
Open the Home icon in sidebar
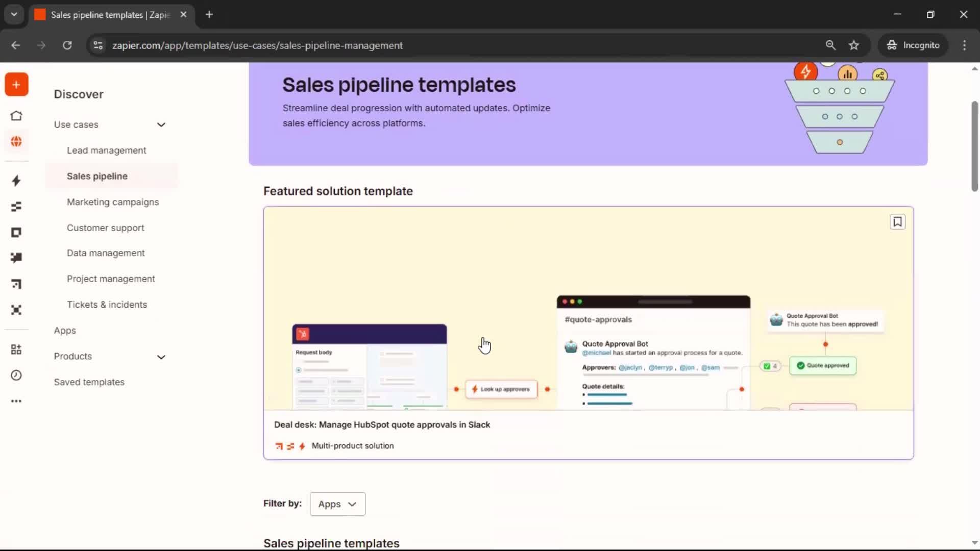coord(16,116)
